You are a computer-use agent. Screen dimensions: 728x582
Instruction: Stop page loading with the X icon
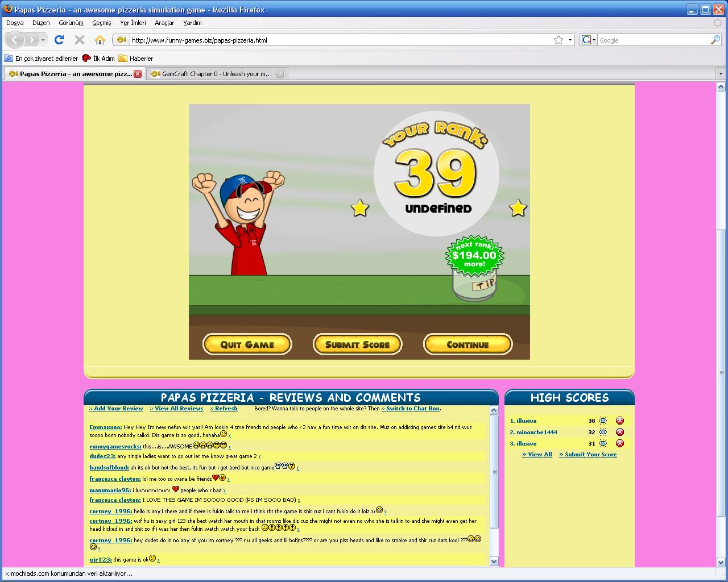80,40
